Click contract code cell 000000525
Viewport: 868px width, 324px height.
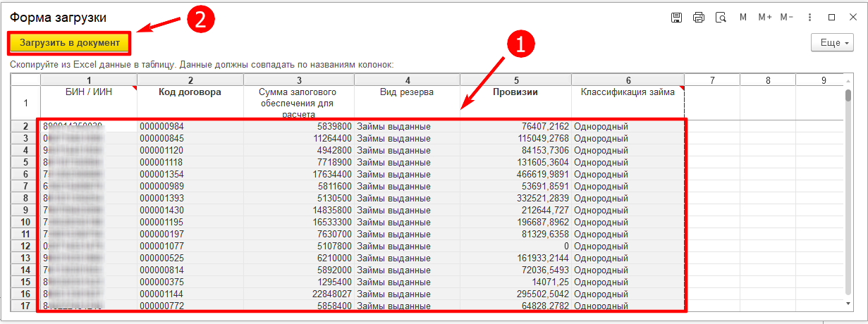190,258
